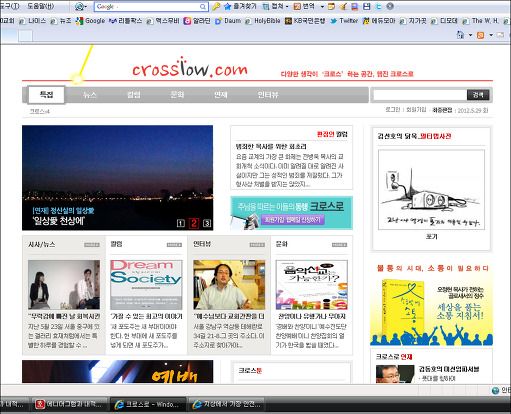Click the magnifier icon in Google box

tap(203, 6)
